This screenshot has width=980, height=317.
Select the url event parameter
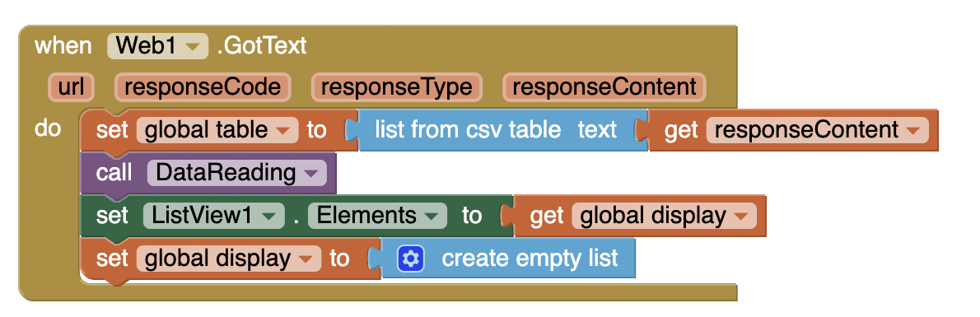pyautogui.click(x=72, y=87)
